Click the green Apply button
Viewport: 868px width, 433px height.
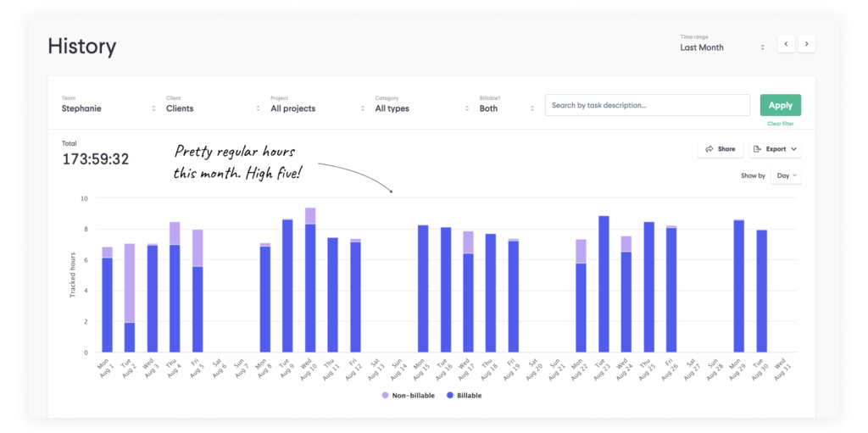pos(781,105)
